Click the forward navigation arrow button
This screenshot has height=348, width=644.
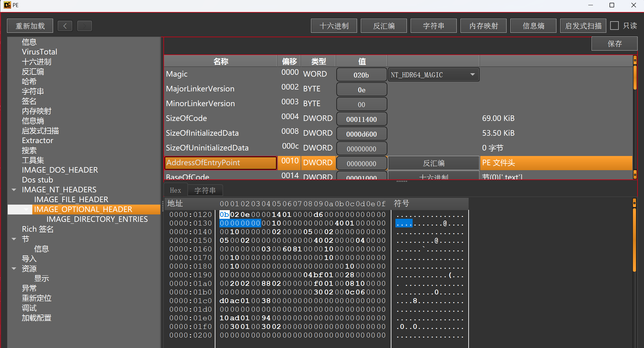84,26
